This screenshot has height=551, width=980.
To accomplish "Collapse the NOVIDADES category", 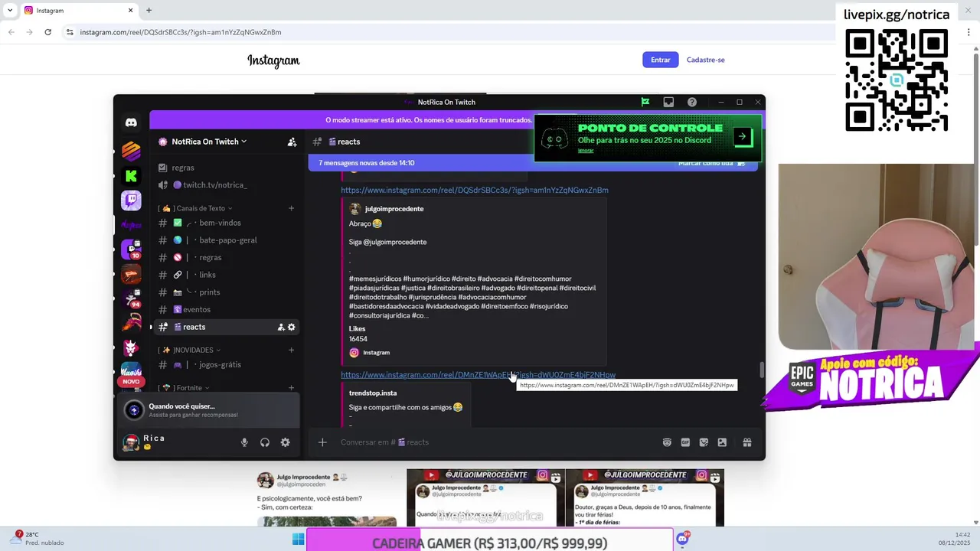I will 189,350.
